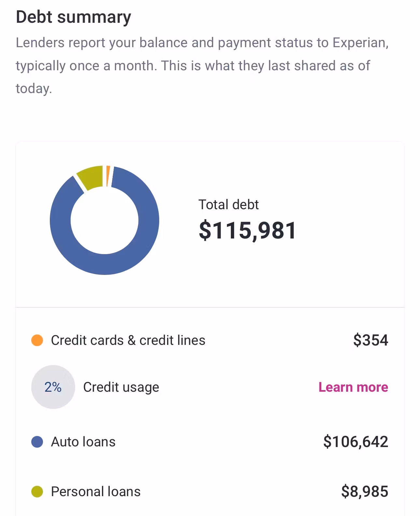Click the olive Personal loans legend dot

(37, 492)
